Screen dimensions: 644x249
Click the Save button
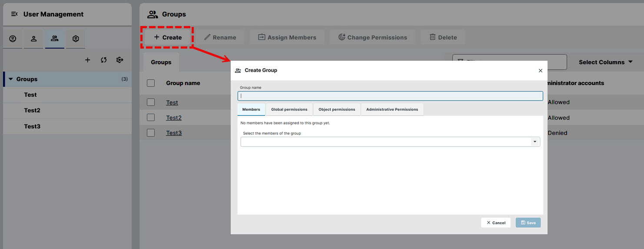pos(528,223)
